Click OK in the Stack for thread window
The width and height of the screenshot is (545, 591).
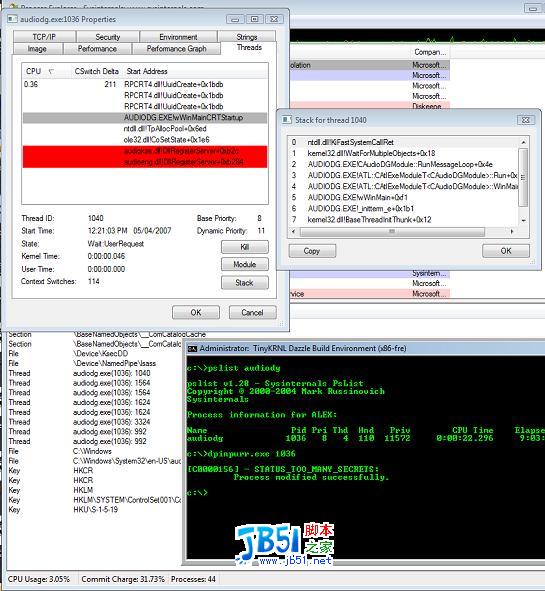[x=506, y=251]
